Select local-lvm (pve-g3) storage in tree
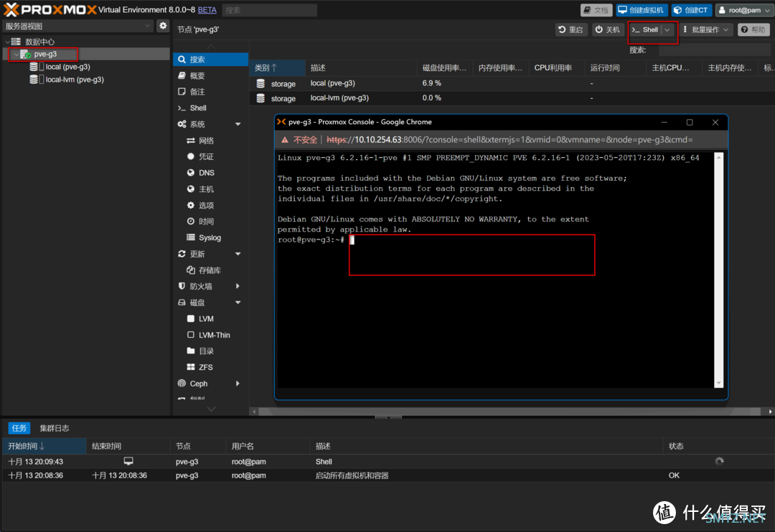This screenshot has height=532, width=775. pyautogui.click(x=74, y=80)
